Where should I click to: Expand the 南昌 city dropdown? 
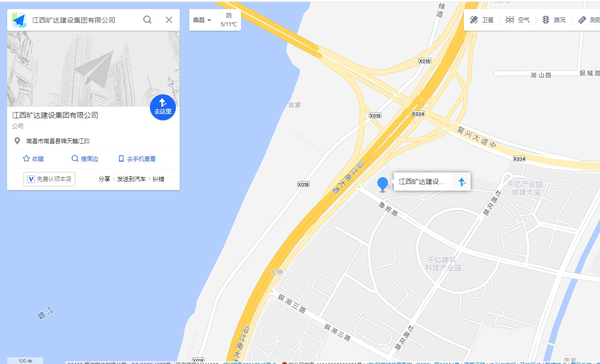(202, 20)
